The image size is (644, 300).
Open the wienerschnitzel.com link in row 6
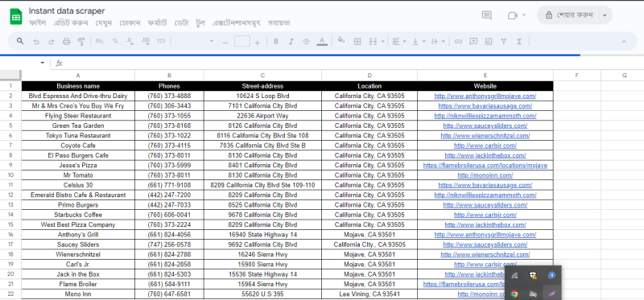click(485, 135)
